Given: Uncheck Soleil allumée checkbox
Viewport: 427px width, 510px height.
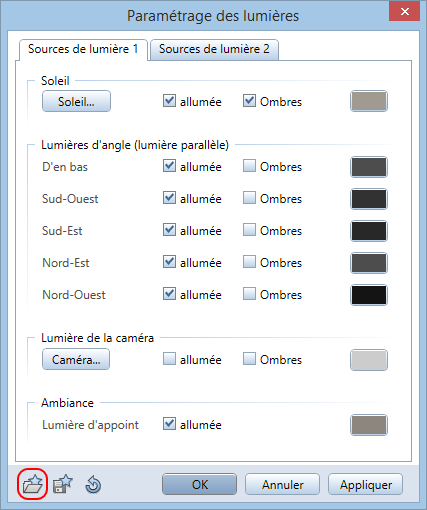Looking at the screenshot, I should pos(169,101).
